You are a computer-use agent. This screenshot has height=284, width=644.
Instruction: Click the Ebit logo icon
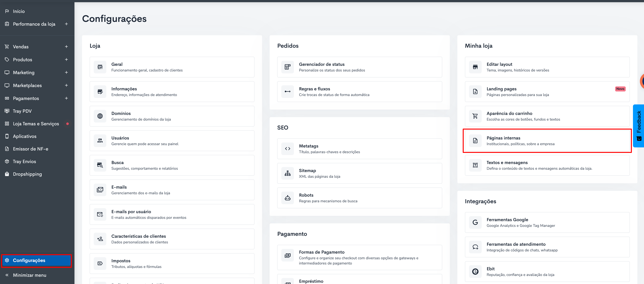point(475,272)
